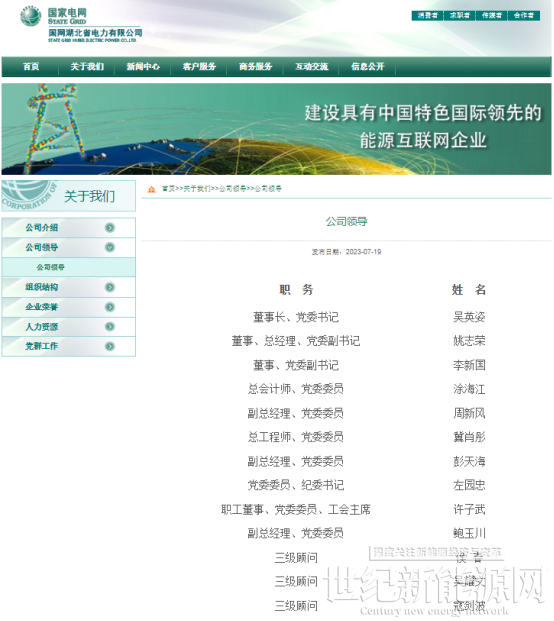554x621 pixels.
Task: Click arrow icon beside 组织结构
Action: 110,288
